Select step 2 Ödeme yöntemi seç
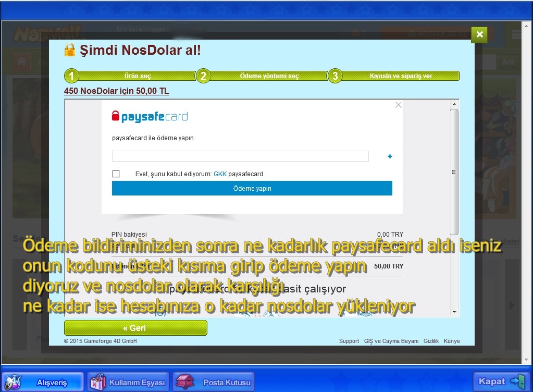This screenshot has height=392, width=533. tap(262, 76)
